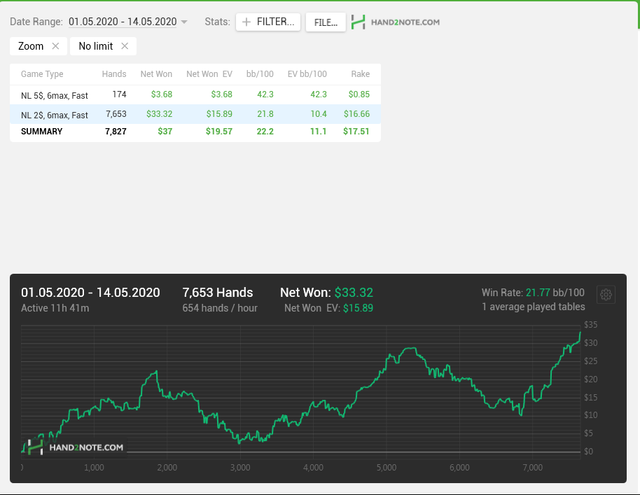Select the Zoom filter chip label
This screenshot has height=495, width=640.
[x=31, y=46]
